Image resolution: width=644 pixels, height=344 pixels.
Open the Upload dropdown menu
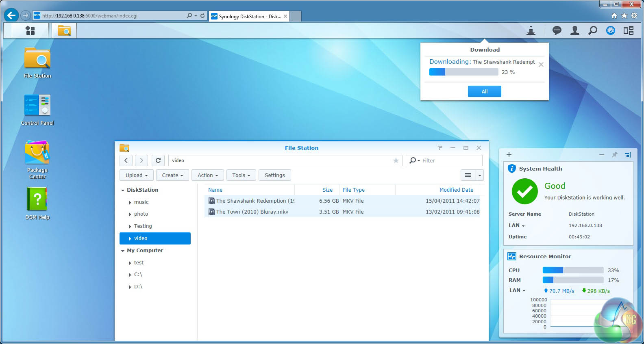(x=136, y=175)
